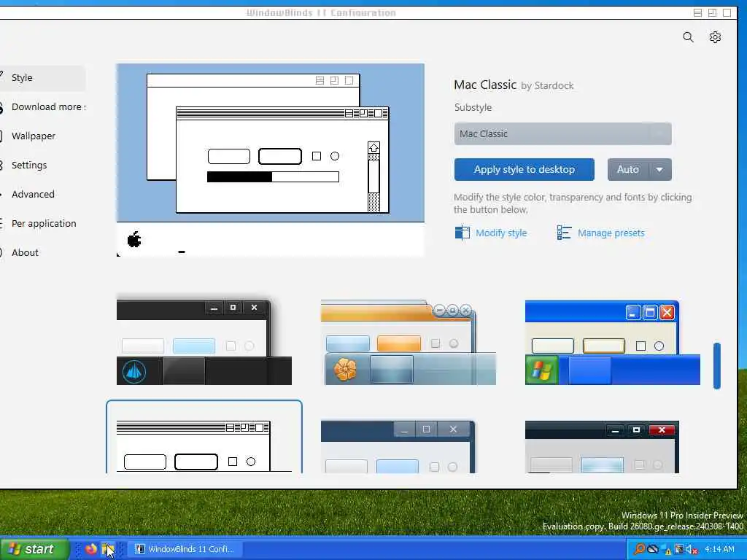The image size is (747, 560).
Task: Open the About section
Action: coord(42,252)
